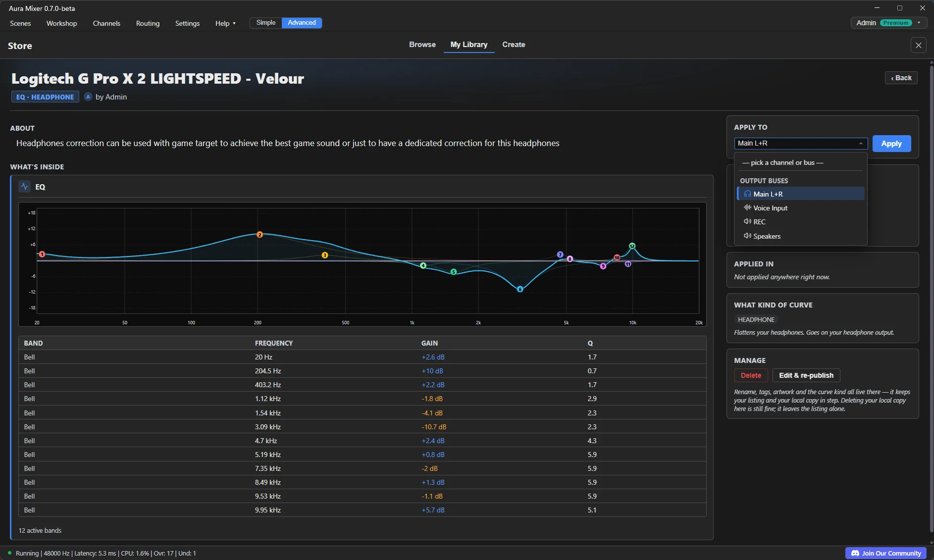Open the Channels menu
The image size is (934, 560).
pos(106,23)
